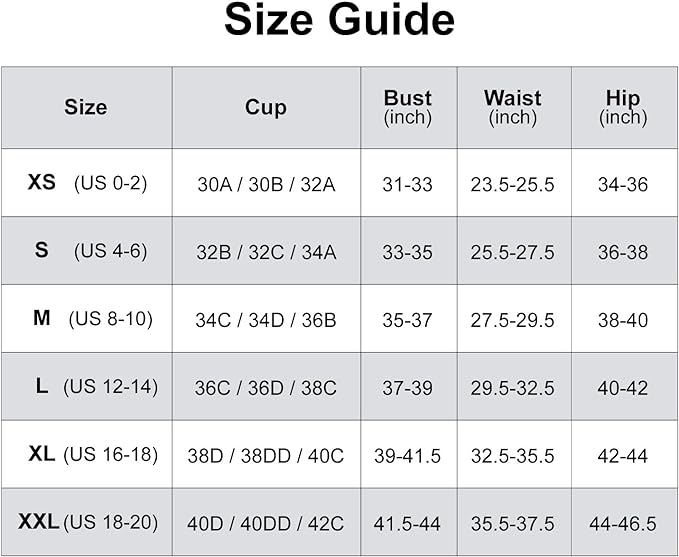Click the Hip (inch) header
The height and width of the screenshot is (557, 679).
pyautogui.click(x=624, y=107)
